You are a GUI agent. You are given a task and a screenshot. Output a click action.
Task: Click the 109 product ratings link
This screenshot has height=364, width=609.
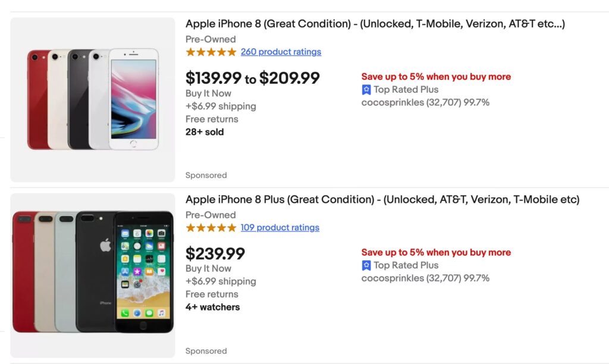280,227
